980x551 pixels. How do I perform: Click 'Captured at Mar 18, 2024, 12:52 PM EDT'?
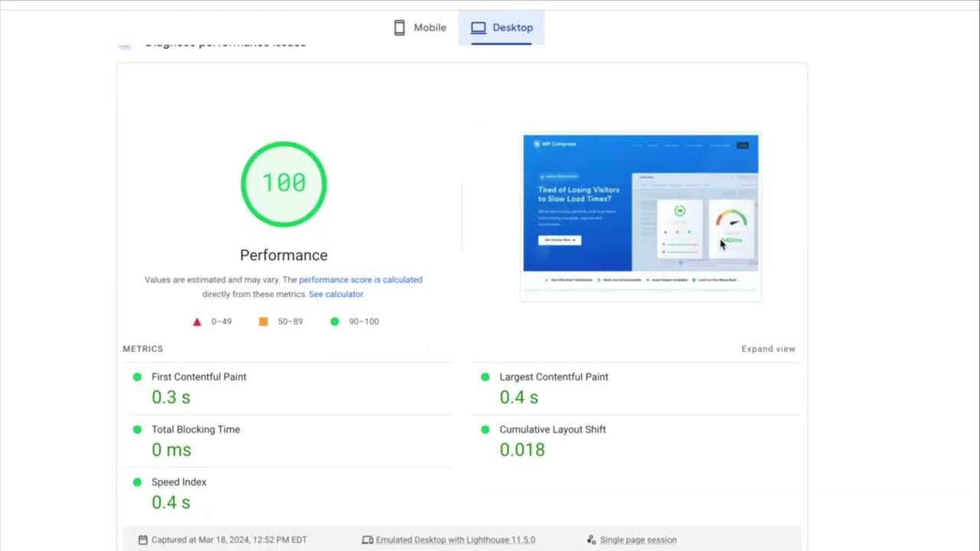tap(229, 540)
